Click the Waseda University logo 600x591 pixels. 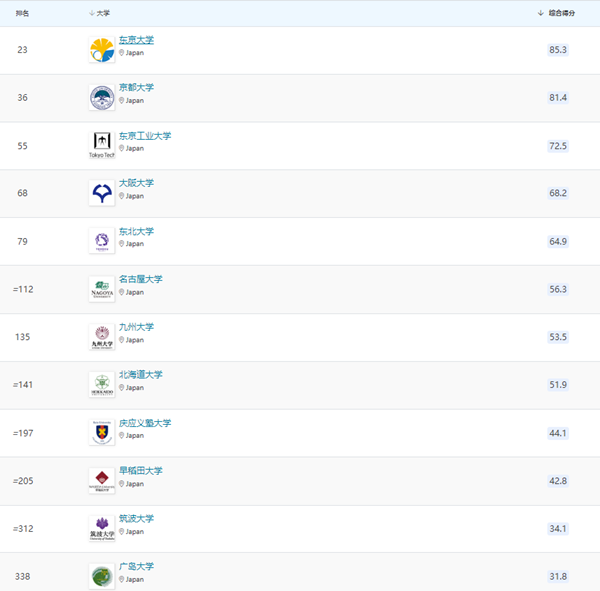pyautogui.click(x=102, y=481)
